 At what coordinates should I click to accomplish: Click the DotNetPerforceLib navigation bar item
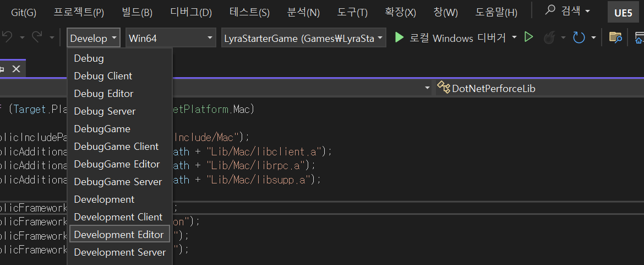point(493,88)
